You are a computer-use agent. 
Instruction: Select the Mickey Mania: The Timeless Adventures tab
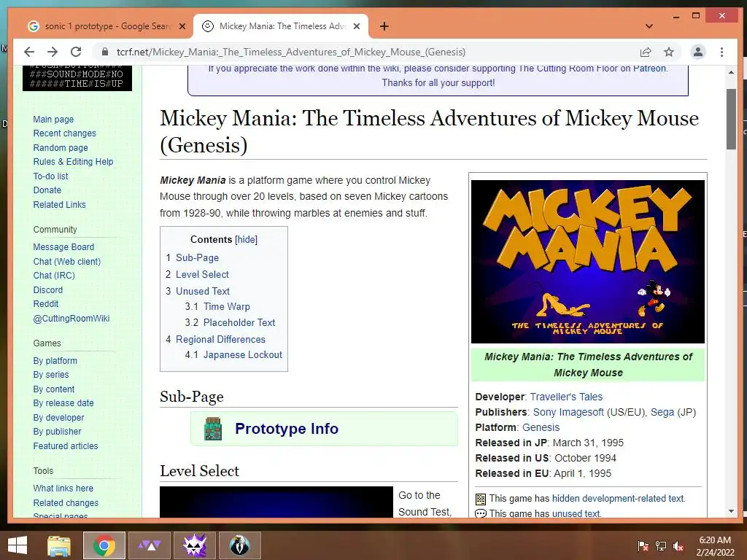pyautogui.click(x=281, y=26)
